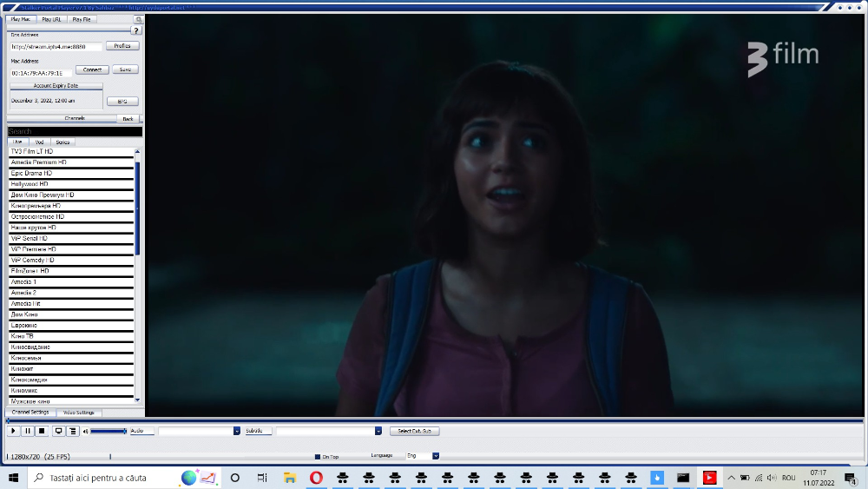The height and width of the screenshot is (489, 868).
Task: Click the Play playback button
Action: coord(13,431)
